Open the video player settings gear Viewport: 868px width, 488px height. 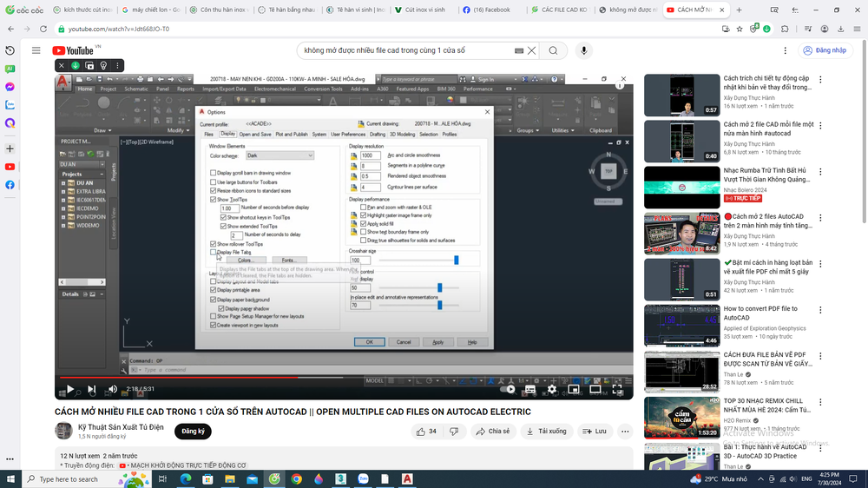point(552,389)
